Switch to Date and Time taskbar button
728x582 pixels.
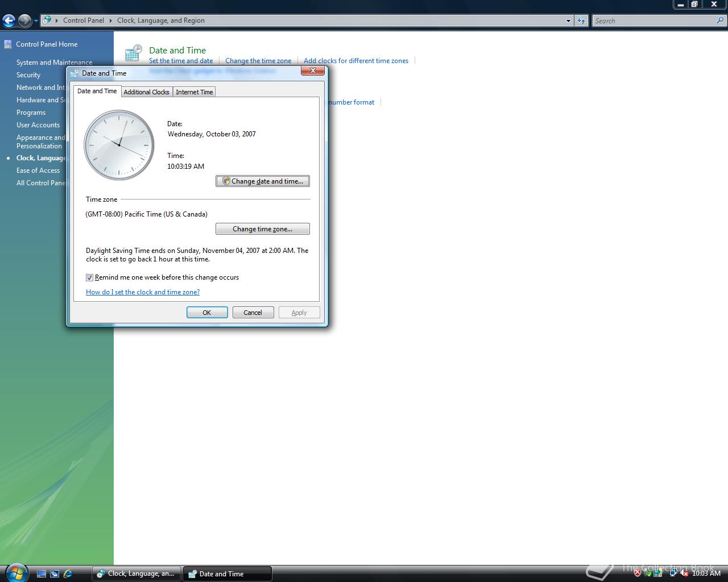pos(227,573)
